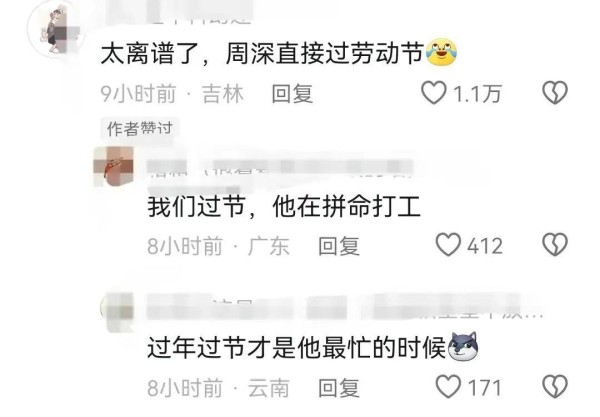Reply to the 吉林 comment via 回复

[x=292, y=94]
